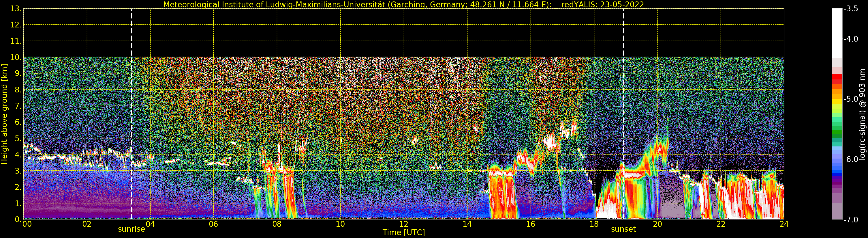Click the '3.' tick on the height axis
This screenshot has height=238, width=868.
point(18,171)
